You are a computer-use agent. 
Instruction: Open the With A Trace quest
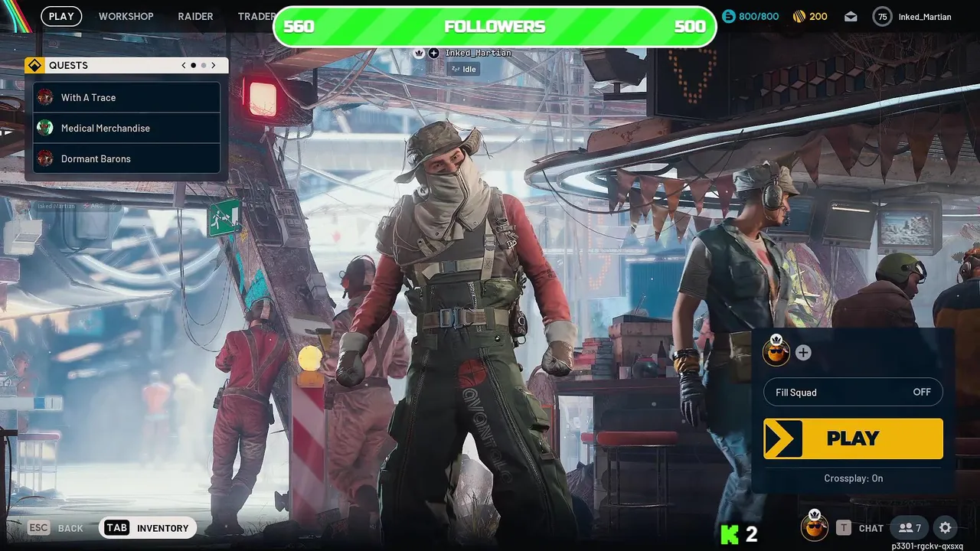coord(127,97)
